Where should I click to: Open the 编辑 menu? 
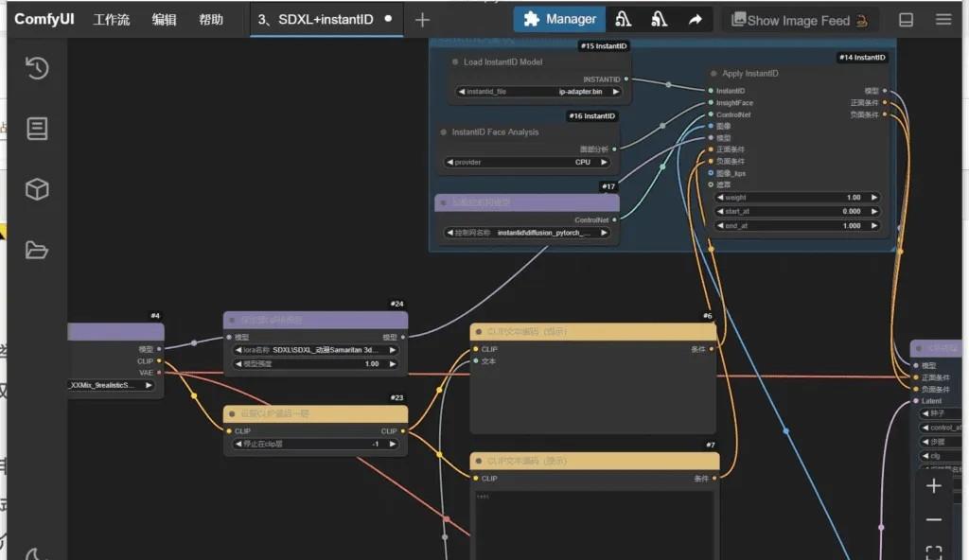(x=164, y=20)
